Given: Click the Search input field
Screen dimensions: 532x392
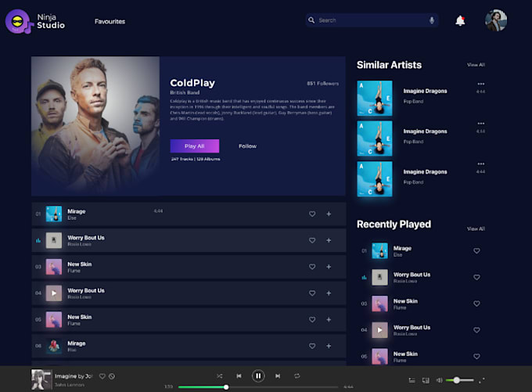Looking at the screenshot, I should [372, 20].
